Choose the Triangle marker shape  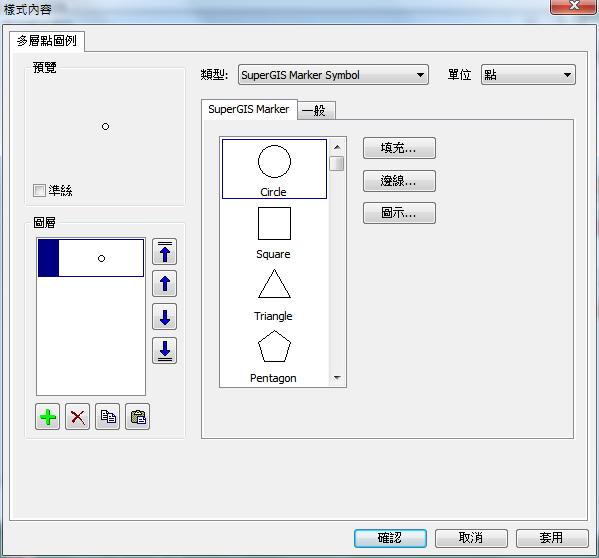pyautogui.click(x=274, y=294)
